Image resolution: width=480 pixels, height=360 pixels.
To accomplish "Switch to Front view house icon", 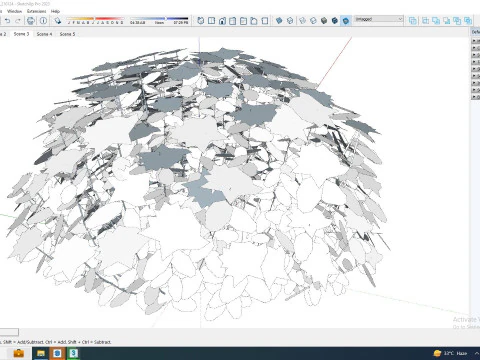I will 222,21.
